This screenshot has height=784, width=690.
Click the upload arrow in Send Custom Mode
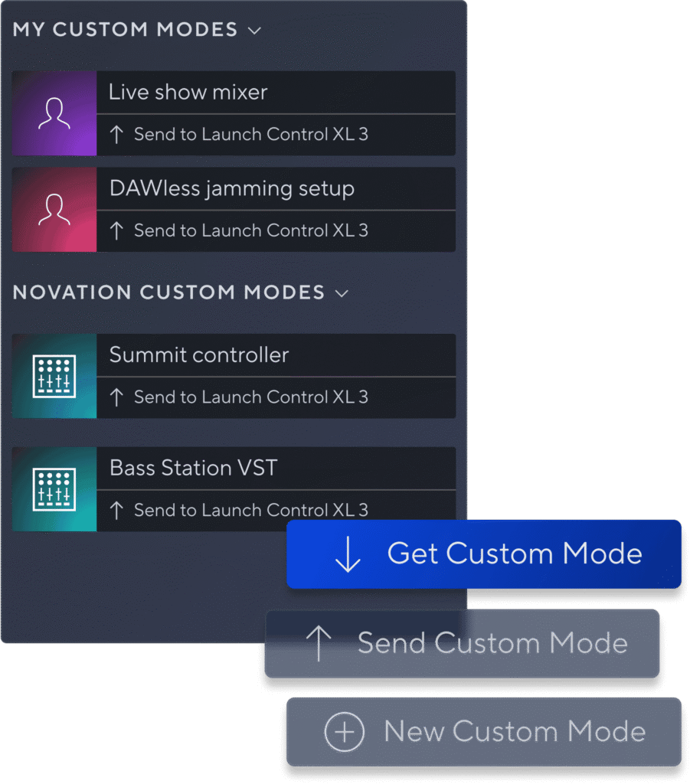point(319,643)
